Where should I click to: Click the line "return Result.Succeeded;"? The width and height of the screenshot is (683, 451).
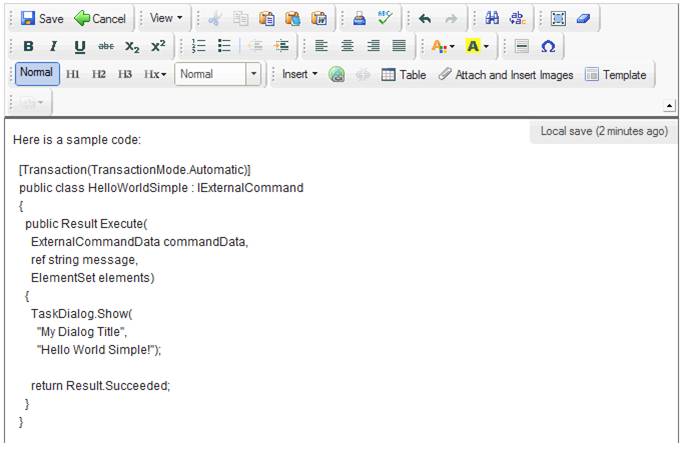101,386
